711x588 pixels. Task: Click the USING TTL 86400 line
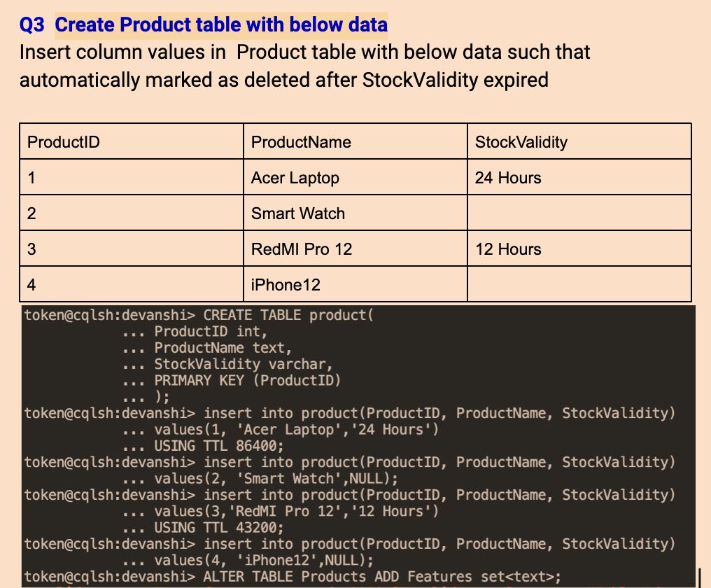pyautogui.click(x=203, y=445)
